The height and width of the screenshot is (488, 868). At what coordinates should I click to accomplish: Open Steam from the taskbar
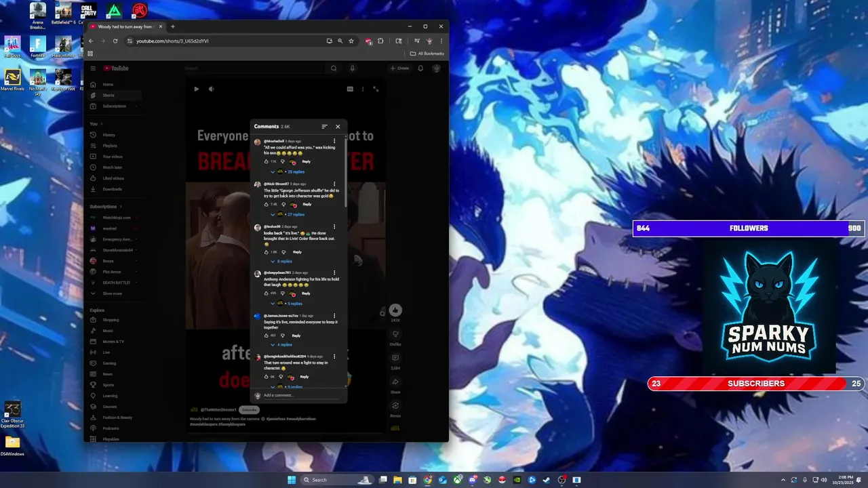pyautogui.click(x=547, y=480)
